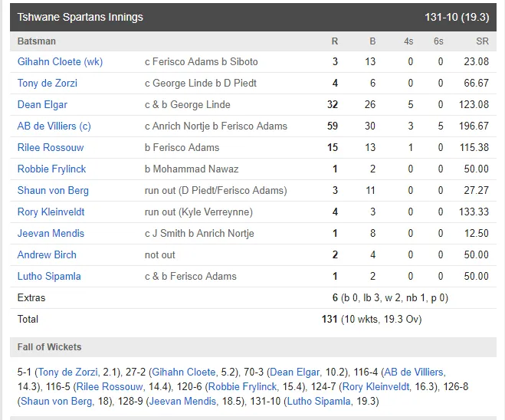Click Tony de Zorzi in Fall of Wickets
Viewport: 505px width, 420px height.
click(67, 372)
